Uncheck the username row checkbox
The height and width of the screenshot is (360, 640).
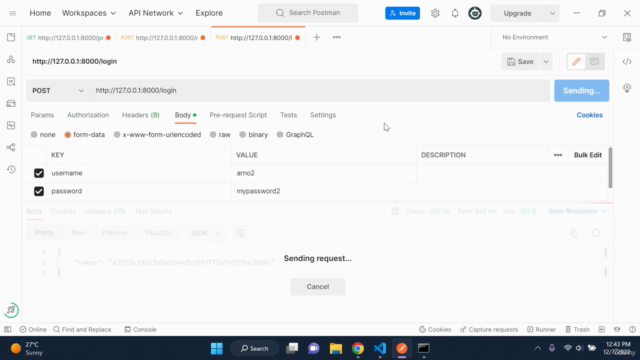[39, 173]
